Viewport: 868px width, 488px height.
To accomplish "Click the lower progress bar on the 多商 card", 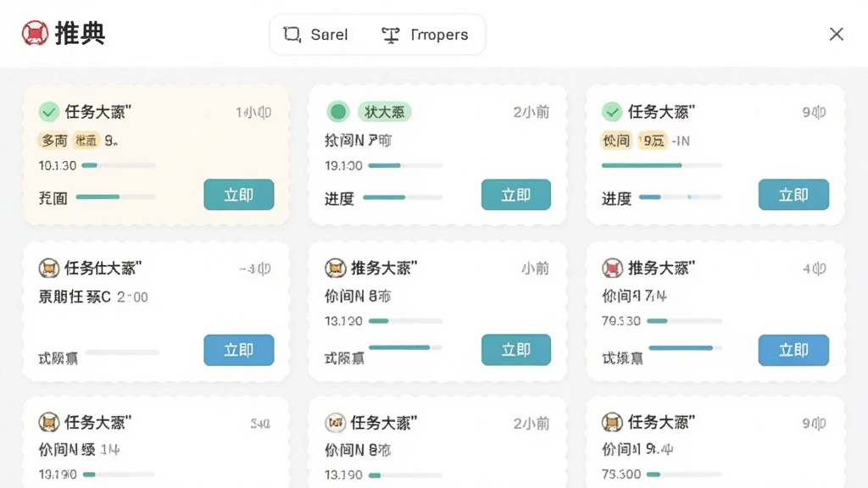I will point(115,197).
